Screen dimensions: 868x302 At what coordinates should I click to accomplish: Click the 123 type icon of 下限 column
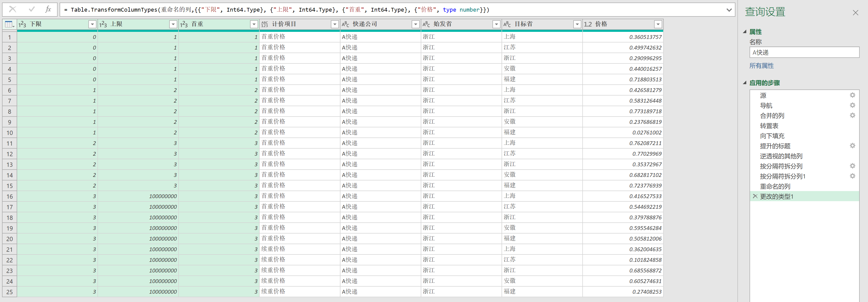pos(22,24)
